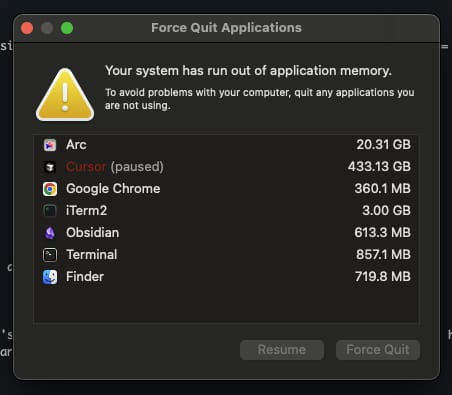
Task: Click Cursor's 433.13 GB memory value
Action: tap(379, 166)
